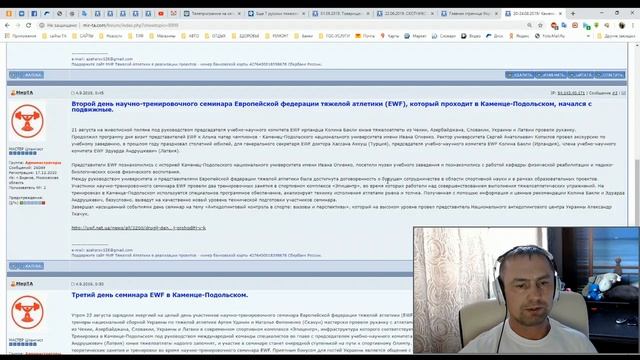Open the 'Почта' bookmark

click(x=365, y=36)
